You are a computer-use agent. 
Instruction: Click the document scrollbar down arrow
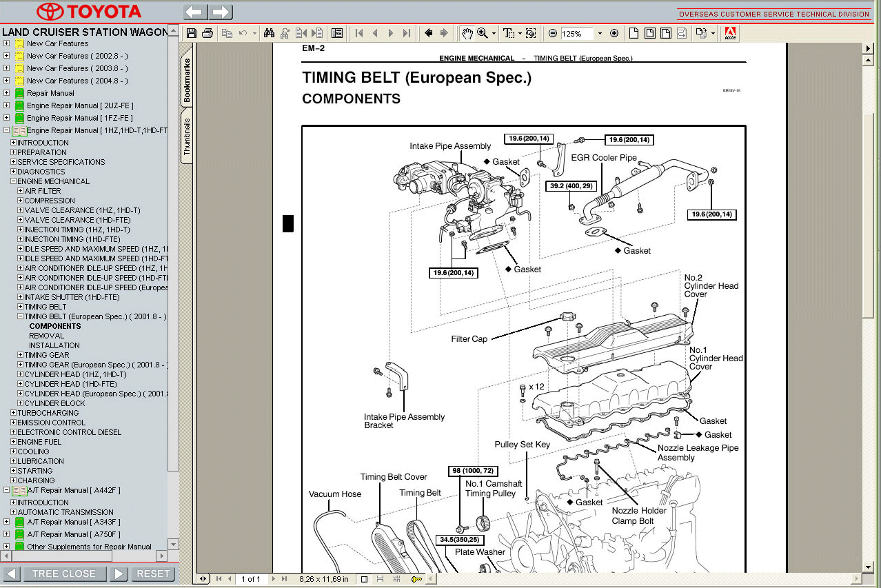click(869, 567)
